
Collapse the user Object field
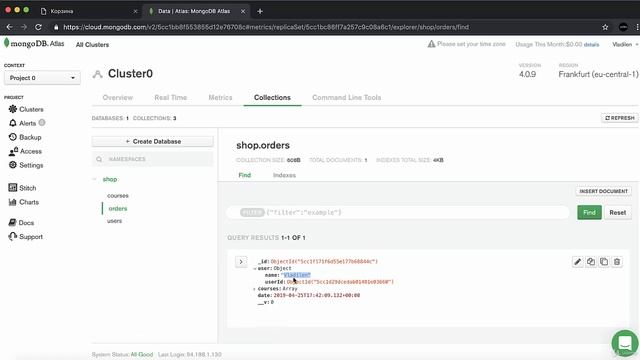pyautogui.click(x=255, y=269)
